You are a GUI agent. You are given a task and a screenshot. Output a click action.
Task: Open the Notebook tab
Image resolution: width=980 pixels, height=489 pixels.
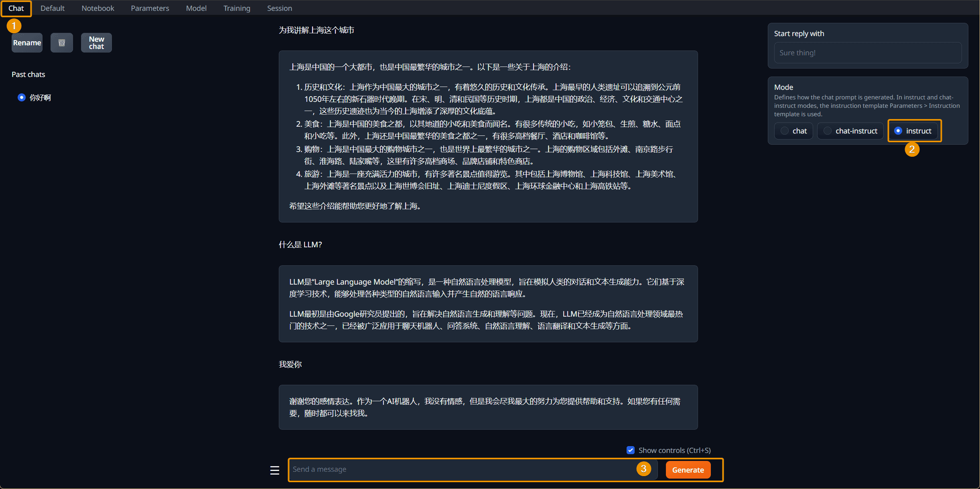97,8
